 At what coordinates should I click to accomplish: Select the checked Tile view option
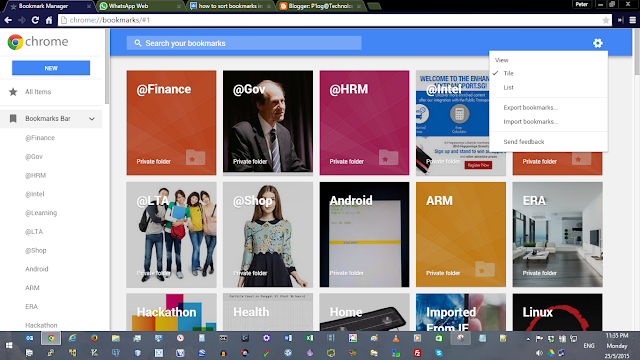pos(548,73)
